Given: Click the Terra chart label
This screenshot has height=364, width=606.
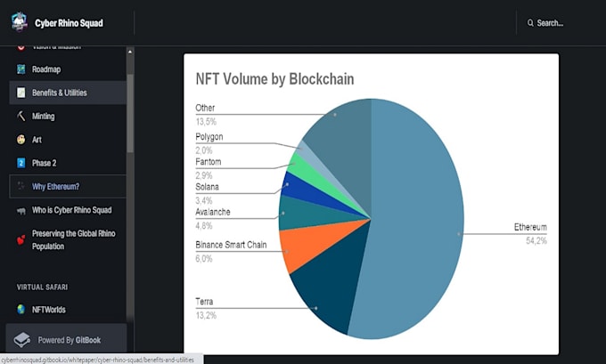Looking at the screenshot, I should pos(204,302).
